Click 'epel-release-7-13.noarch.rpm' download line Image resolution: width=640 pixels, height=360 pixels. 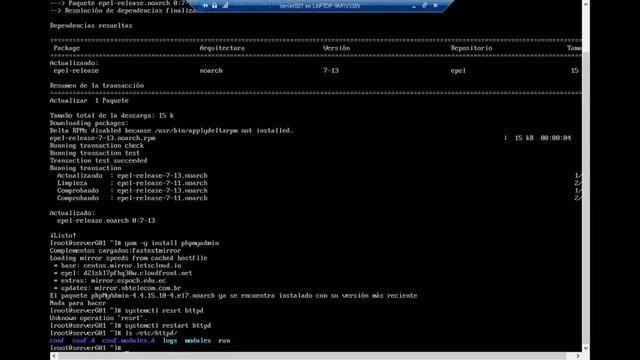(x=102, y=138)
